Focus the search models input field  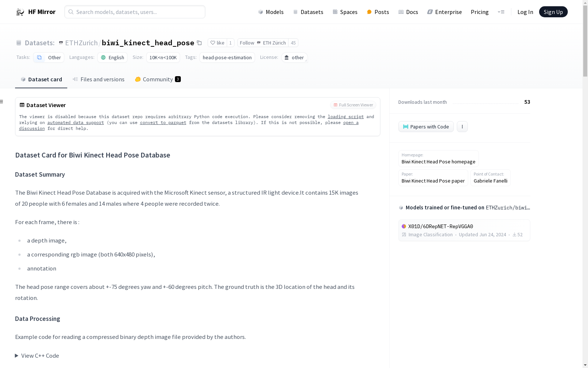pos(135,12)
